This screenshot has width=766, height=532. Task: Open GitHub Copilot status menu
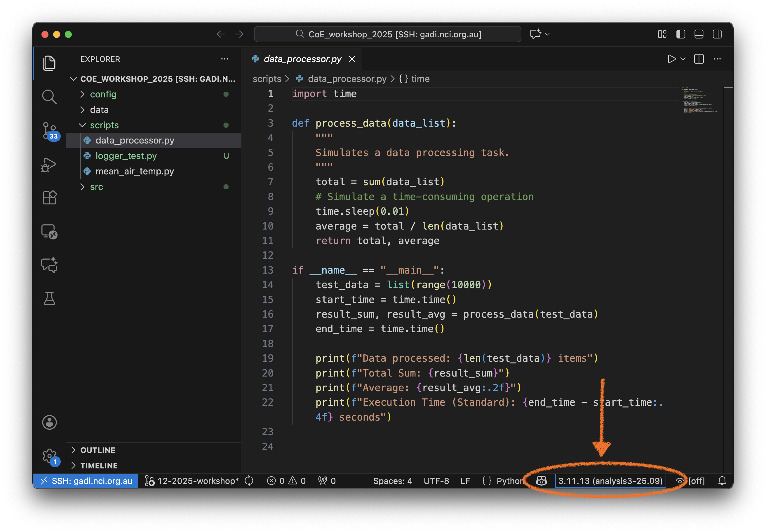click(x=541, y=481)
